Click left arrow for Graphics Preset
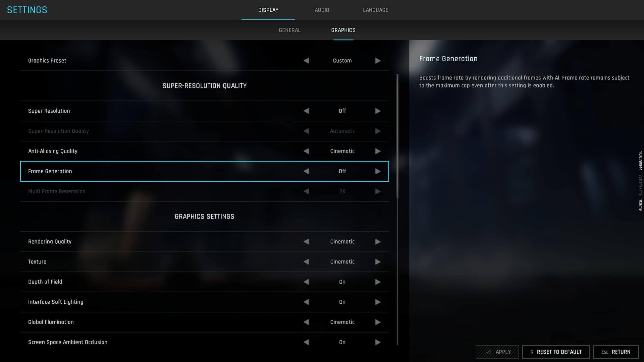Image resolution: width=644 pixels, height=362 pixels. (x=306, y=61)
